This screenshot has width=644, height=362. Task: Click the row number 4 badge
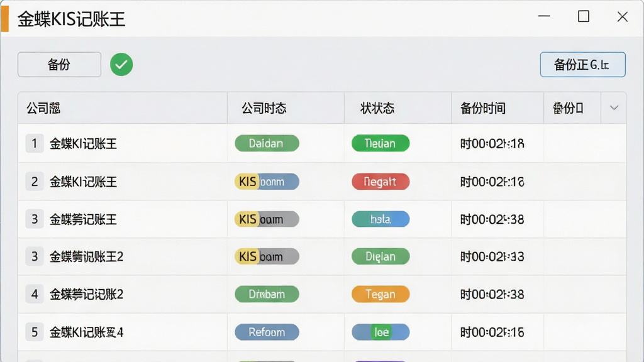click(x=35, y=294)
